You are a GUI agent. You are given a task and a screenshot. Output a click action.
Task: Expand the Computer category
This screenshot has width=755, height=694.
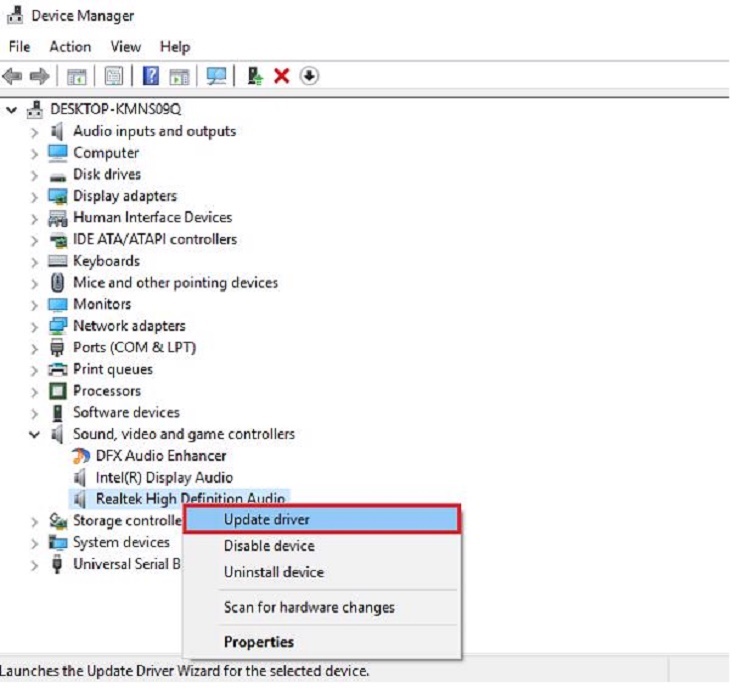pyautogui.click(x=34, y=154)
